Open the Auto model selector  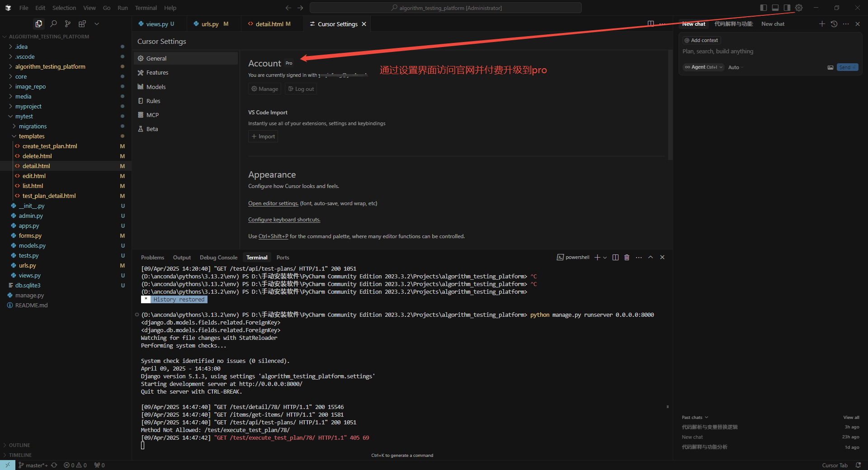click(736, 67)
